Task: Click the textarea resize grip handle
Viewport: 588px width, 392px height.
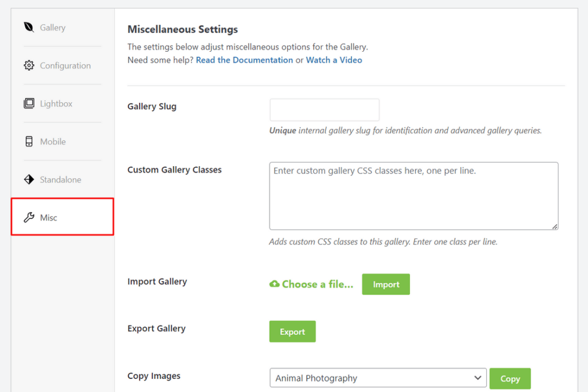Action: pos(555,226)
